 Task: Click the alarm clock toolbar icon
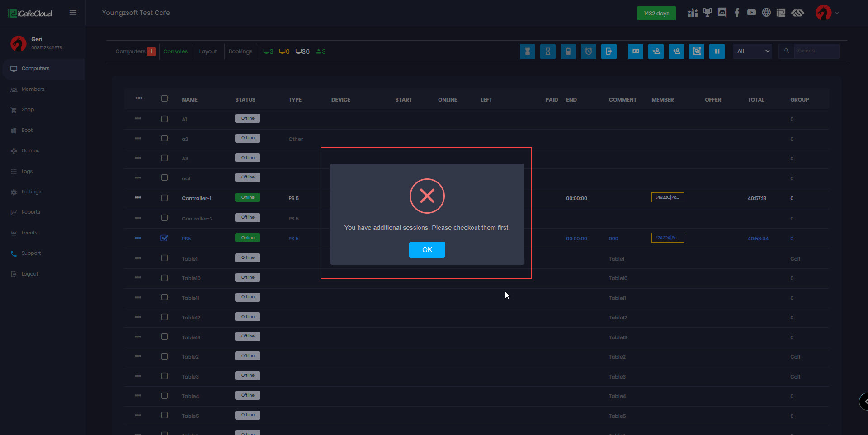(x=588, y=51)
